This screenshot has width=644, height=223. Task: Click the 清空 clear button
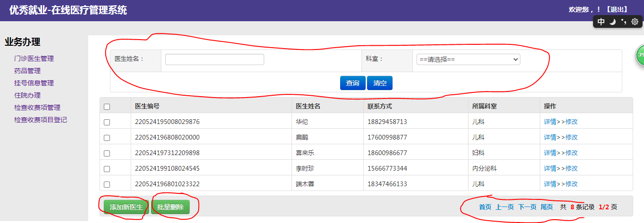[x=380, y=83]
